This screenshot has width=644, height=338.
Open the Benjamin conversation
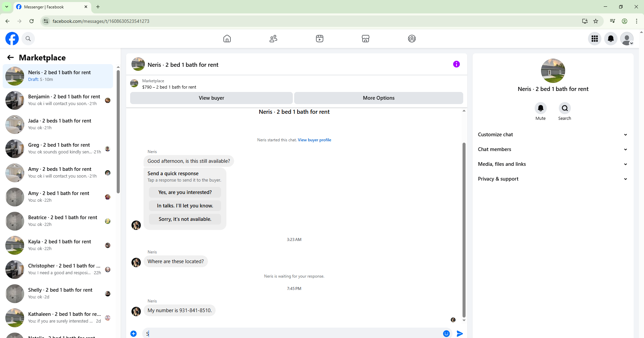(58, 100)
